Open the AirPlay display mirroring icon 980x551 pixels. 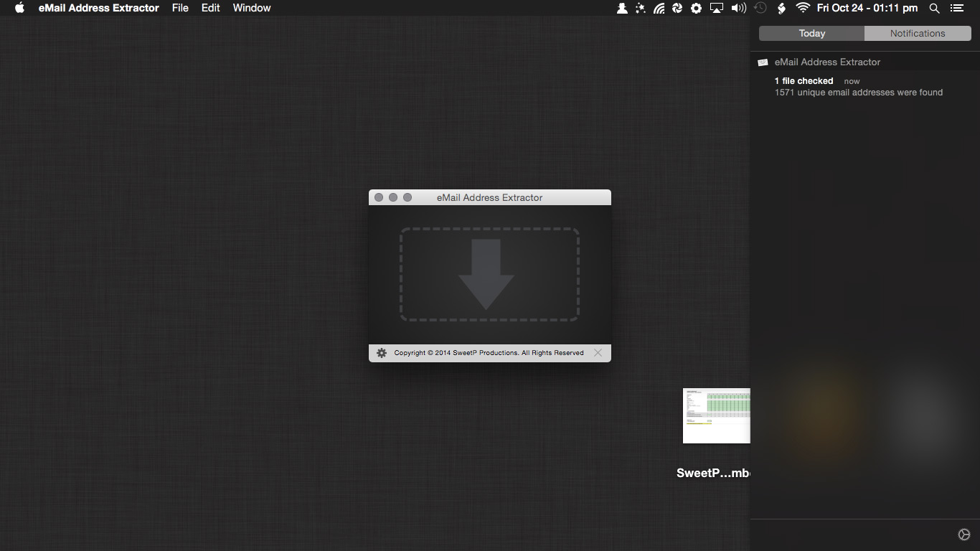pos(715,8)
